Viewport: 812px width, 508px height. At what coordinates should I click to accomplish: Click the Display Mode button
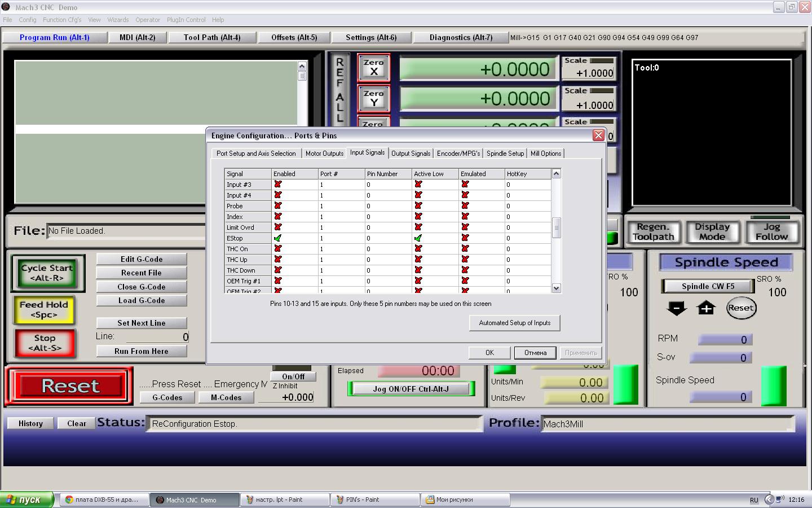click(x=712, y=232)
